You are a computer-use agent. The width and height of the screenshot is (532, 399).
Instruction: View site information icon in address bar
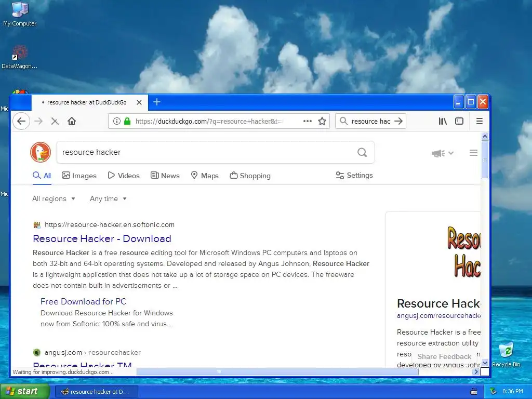click(117, 121)
